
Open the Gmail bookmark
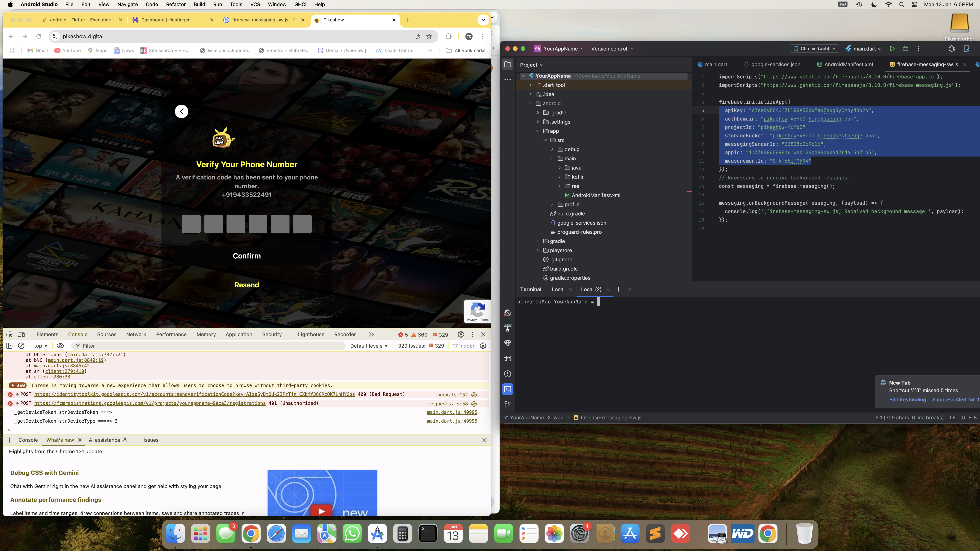tap(38, 51)
